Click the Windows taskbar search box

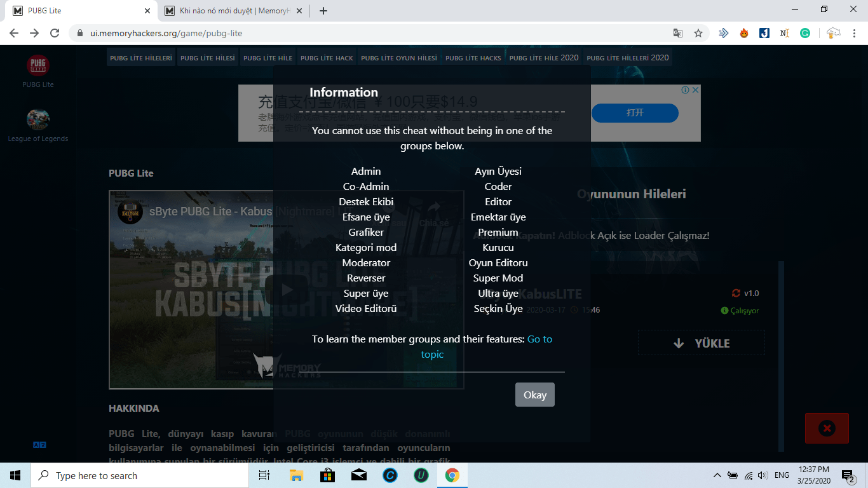(140, 475)
